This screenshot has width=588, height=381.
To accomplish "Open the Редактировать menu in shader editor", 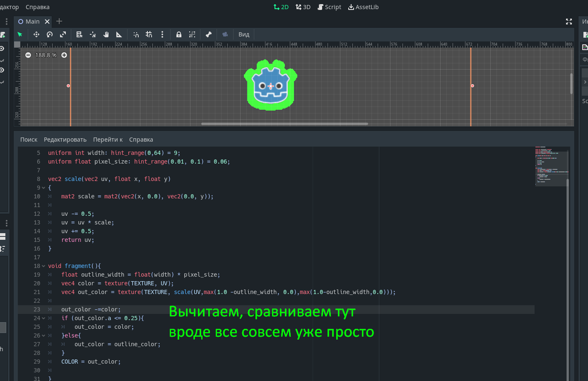I will 65,140.
